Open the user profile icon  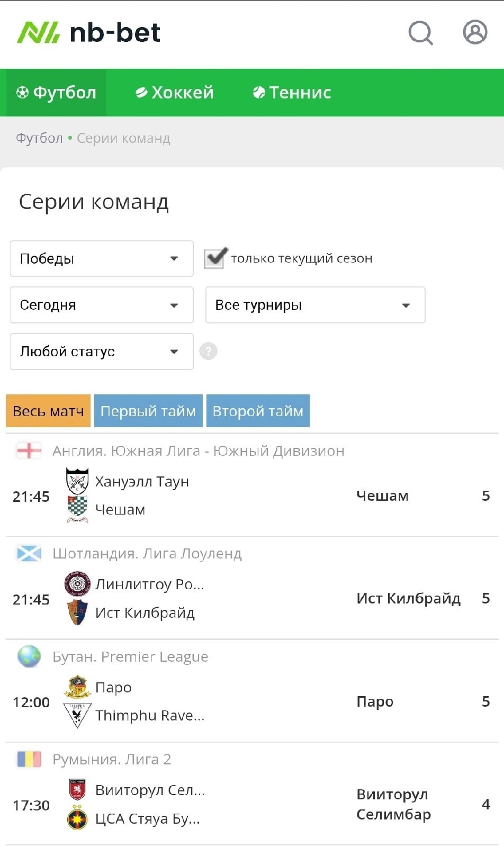click(x=475, y=32)
